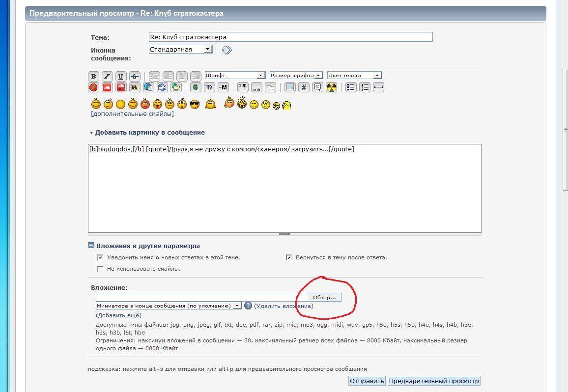Toggle 'Уведомить меня о новых ответах' checkbox
The image size is (568, 392).
coord(100,257)
